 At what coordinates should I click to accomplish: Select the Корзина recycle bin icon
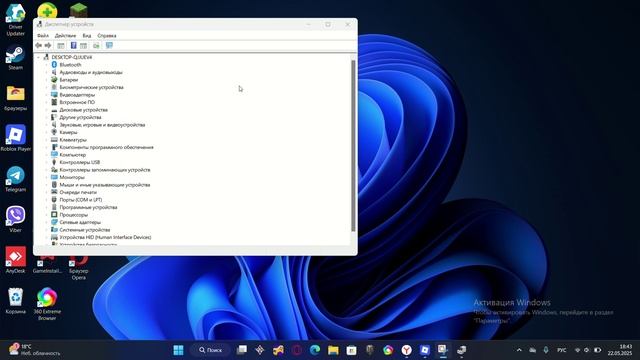pos(16,300)
